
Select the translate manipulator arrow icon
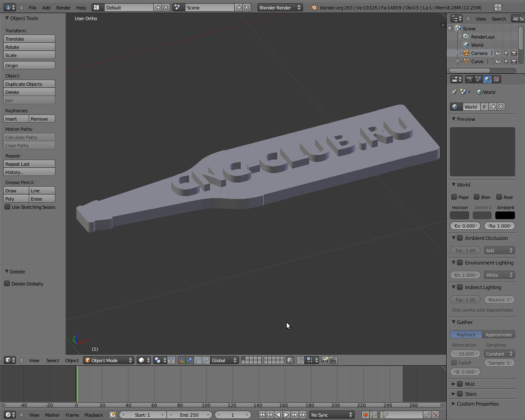(189, 360)
